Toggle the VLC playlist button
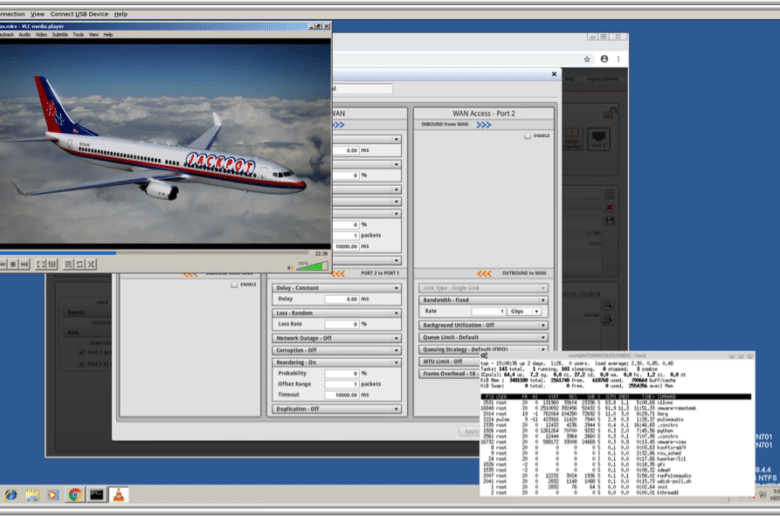Image resolution: width=780 pixels, height=516 pixels. coord(69,264)
